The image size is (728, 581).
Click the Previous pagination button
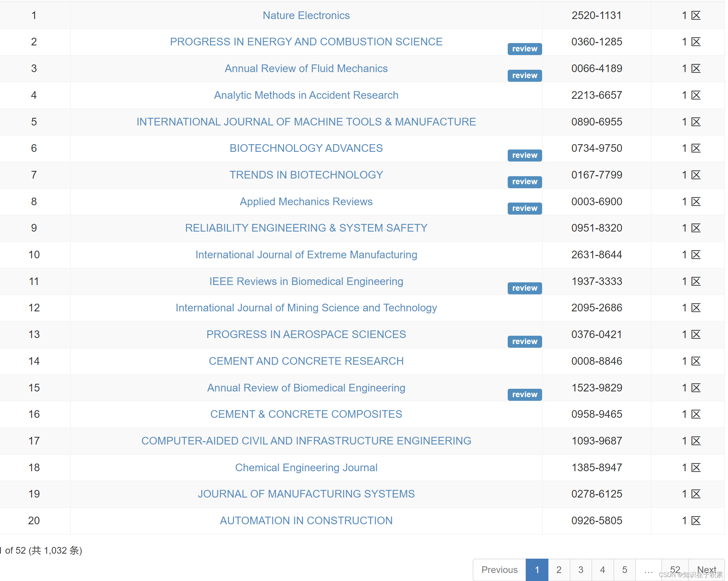[x=499, y=570]
